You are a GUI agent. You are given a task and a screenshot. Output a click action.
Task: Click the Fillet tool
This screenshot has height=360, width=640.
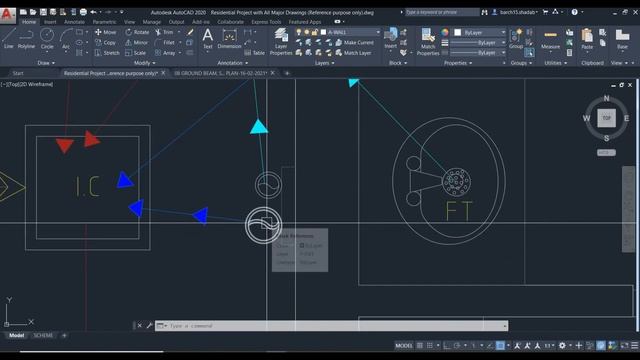tap(165, 42)
